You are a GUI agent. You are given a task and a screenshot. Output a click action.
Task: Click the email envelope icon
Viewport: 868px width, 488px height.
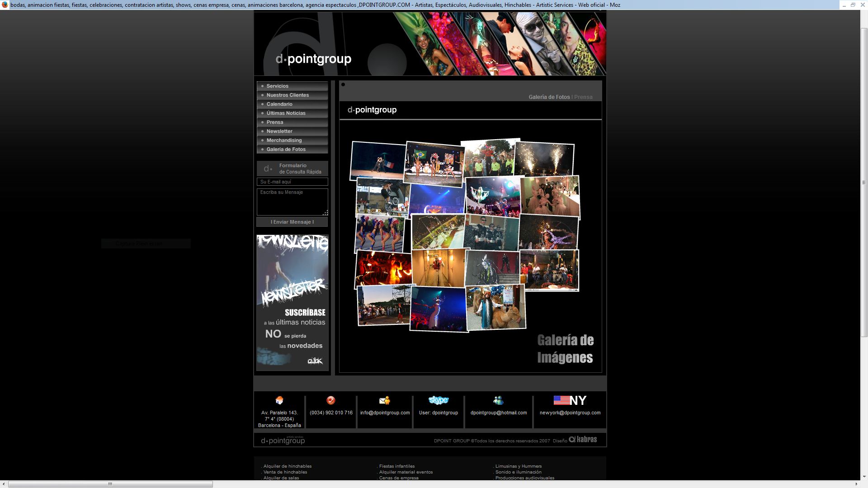pyautogui.click(x=385, y=400)
